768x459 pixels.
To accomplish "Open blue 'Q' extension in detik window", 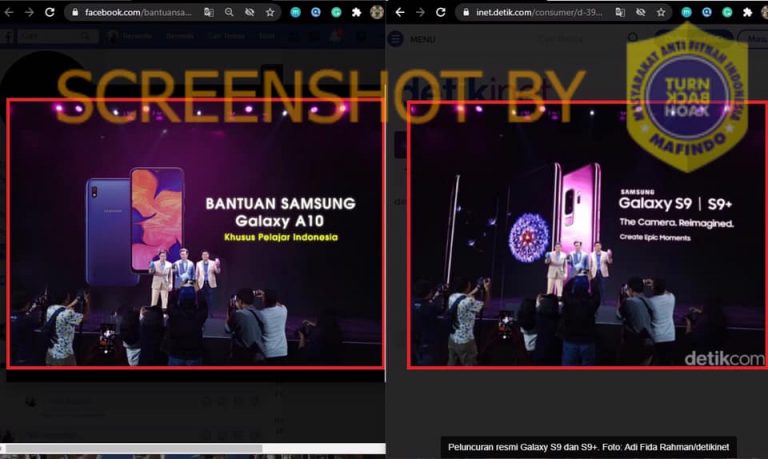I will tap(707, 12).
